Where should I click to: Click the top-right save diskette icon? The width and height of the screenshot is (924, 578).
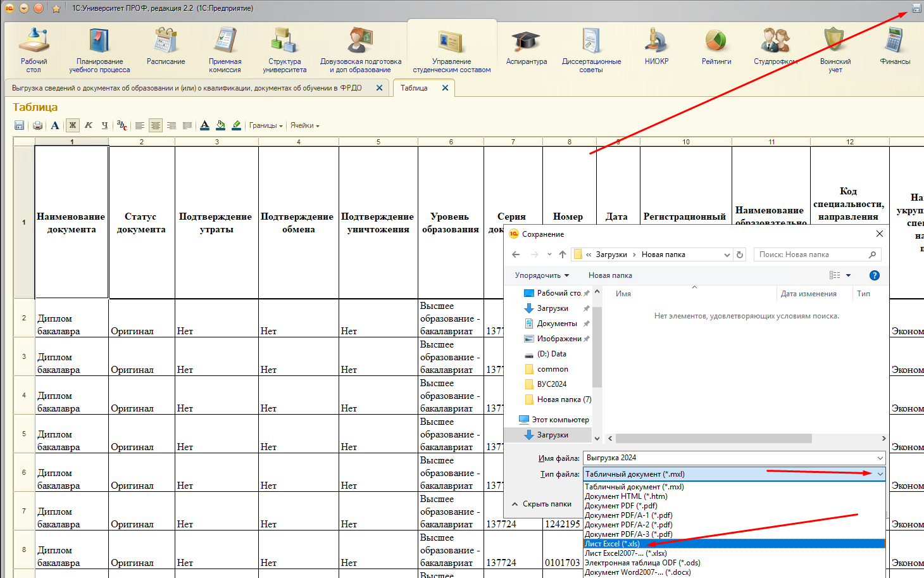tap(916, 8)
